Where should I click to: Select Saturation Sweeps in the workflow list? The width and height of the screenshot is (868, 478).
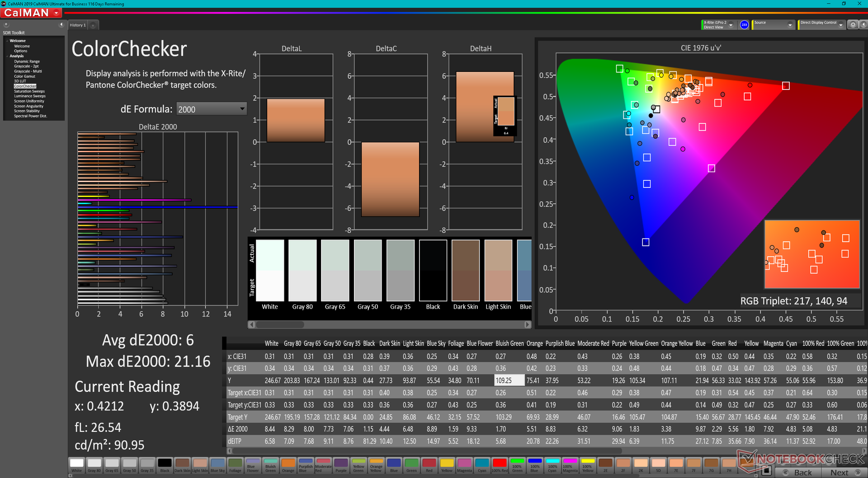click(x=29, y=91)
